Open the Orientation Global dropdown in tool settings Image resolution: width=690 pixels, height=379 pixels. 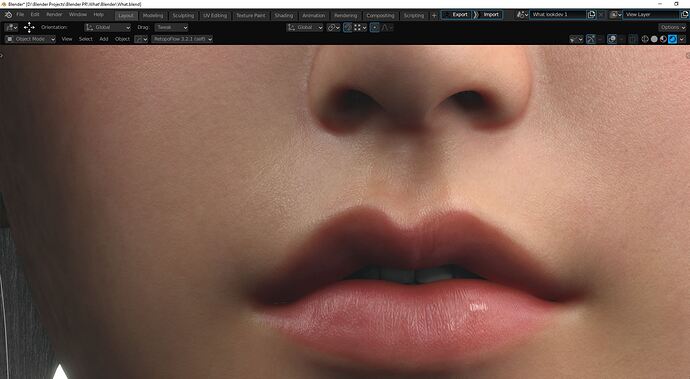point(108,27)
